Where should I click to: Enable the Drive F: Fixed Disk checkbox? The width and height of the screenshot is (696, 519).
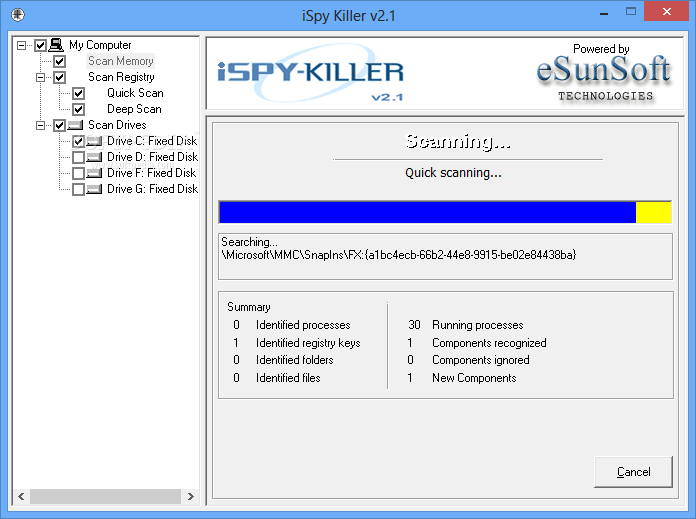coord(79,173)
